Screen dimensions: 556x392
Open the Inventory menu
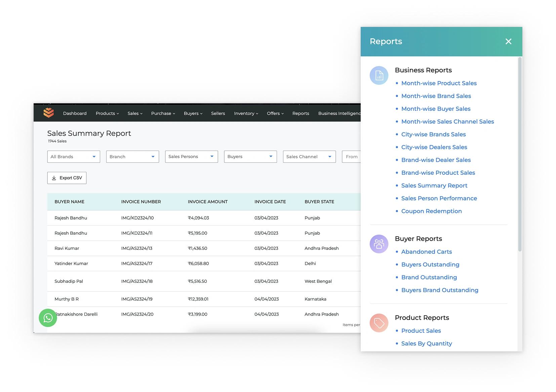point(246,113)
